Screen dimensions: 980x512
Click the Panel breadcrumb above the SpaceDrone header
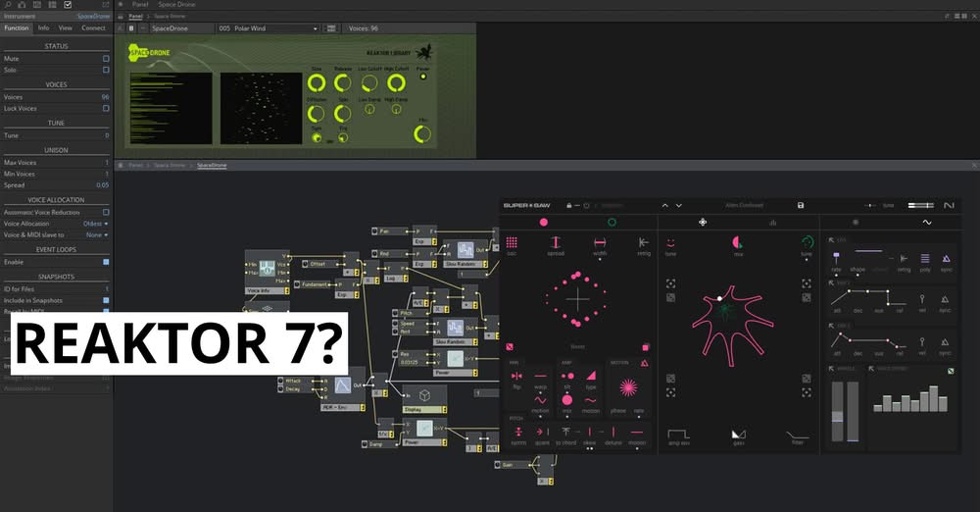[135, 17]
